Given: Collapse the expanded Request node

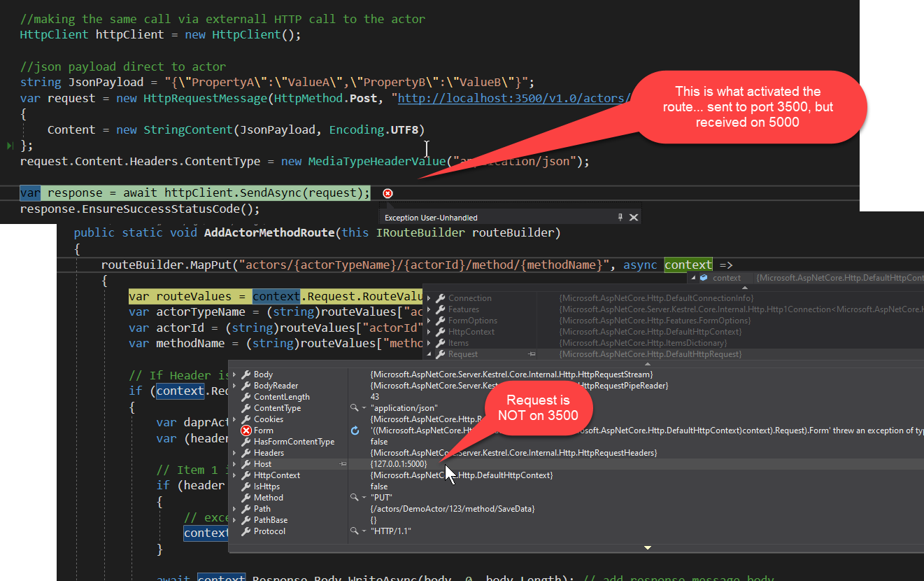Looking at the screenshot, I should click(x=427, y=354).
